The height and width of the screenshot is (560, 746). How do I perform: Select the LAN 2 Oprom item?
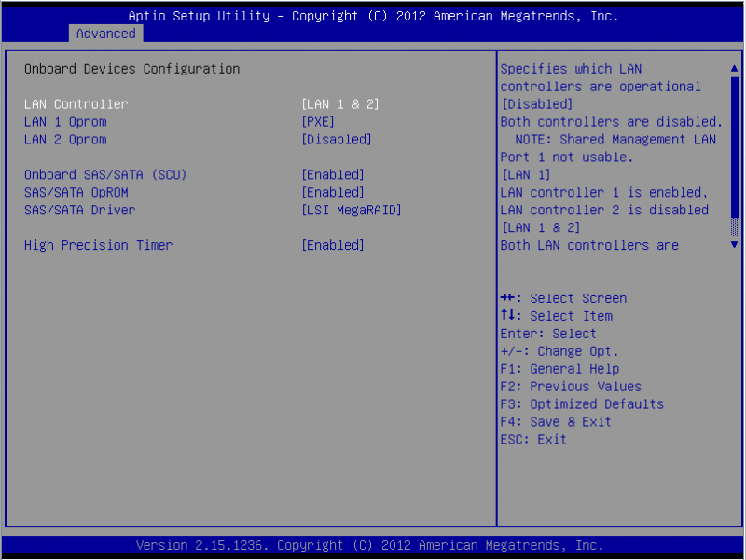[x=65, y=140]
